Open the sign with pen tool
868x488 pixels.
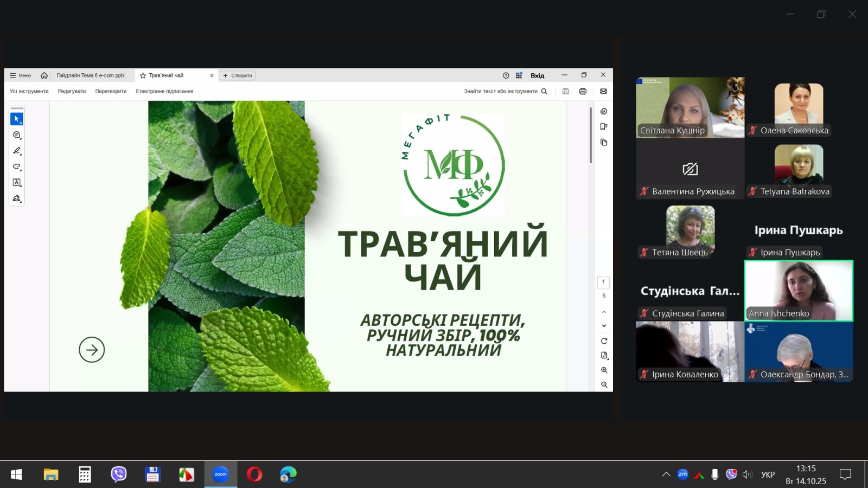coord(17,198)
